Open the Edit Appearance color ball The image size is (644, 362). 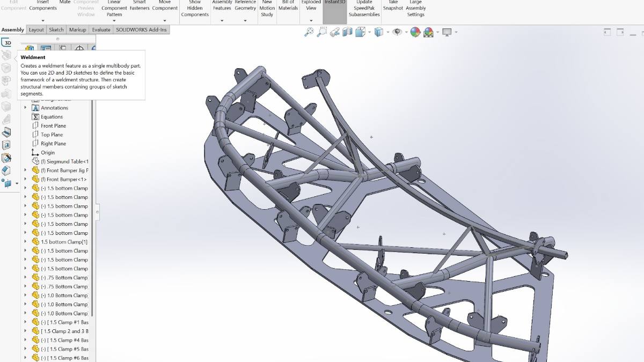pyautogui.click(x=415, y=32)
